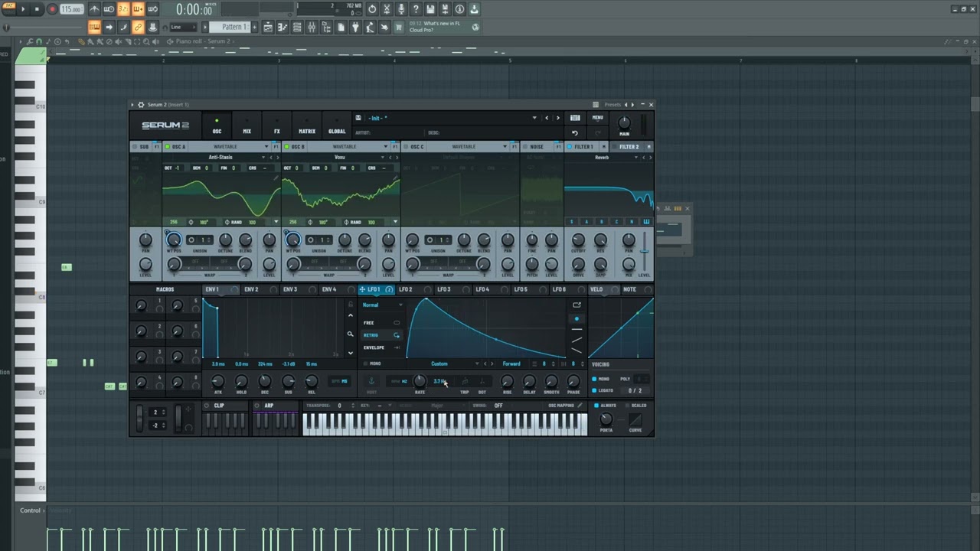Viewport: 980px width, 551px height.
Task: Click Presets in plugin window header
Action: coord(612,104)
